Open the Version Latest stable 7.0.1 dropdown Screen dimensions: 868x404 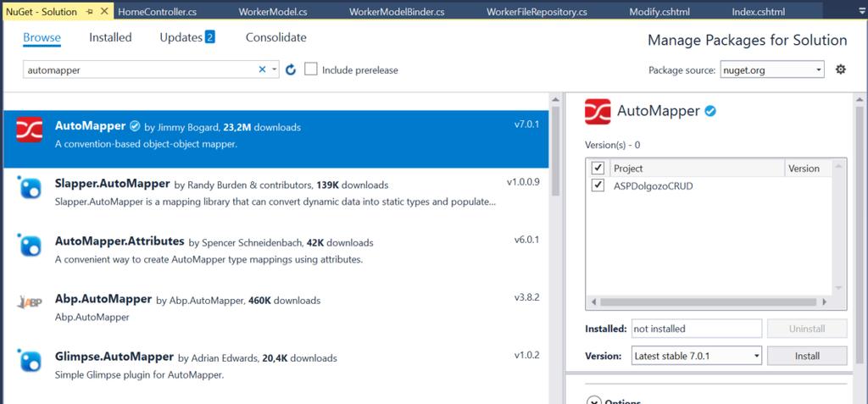[x=697, y=356]
